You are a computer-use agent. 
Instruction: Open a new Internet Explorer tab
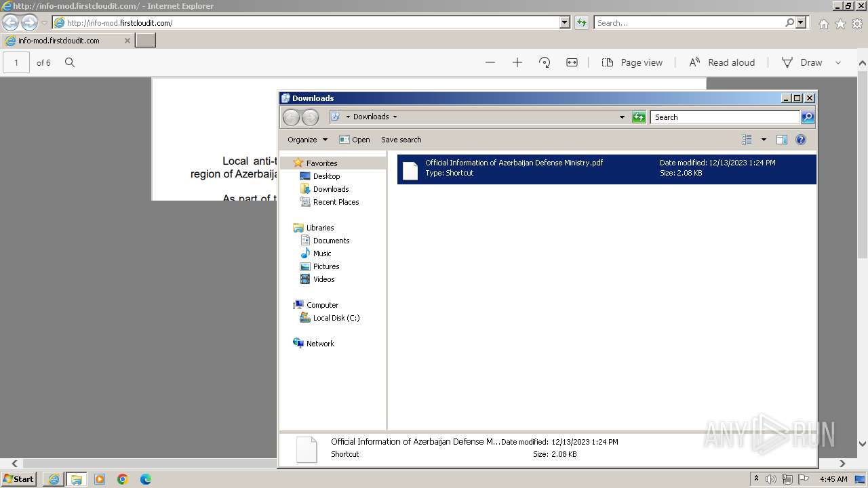(x=146, y=41)
